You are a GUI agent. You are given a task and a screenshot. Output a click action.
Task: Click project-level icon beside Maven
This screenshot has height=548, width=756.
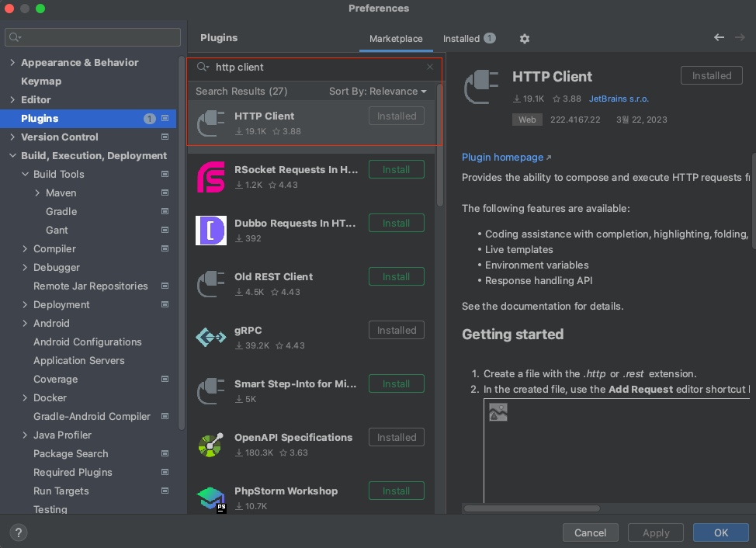[x=165, y=192]
